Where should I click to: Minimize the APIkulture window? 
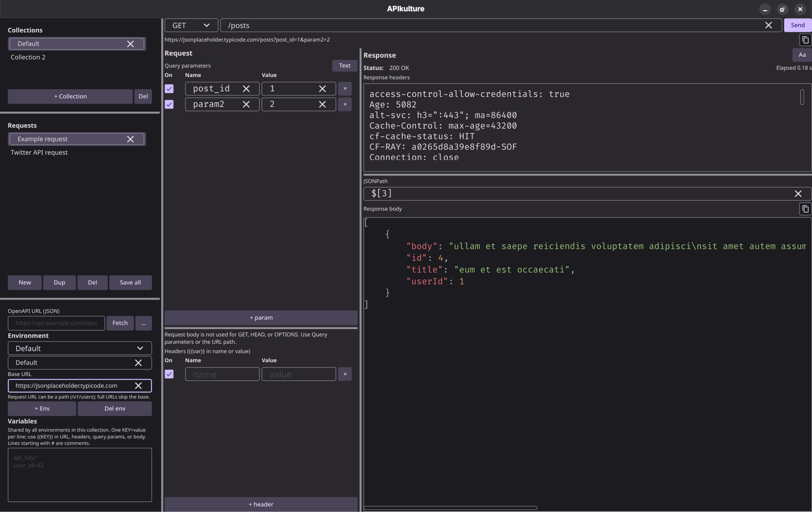pyautogui.click(x=765, y=10)
